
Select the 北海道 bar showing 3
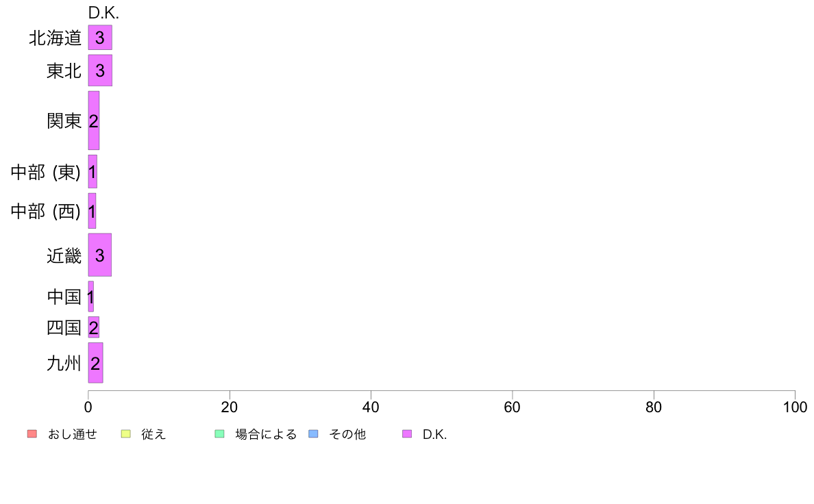click(x=100, y=38)
